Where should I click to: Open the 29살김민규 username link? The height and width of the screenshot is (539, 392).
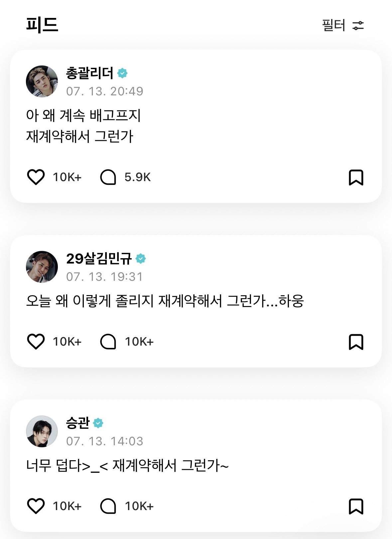[99, 258]
